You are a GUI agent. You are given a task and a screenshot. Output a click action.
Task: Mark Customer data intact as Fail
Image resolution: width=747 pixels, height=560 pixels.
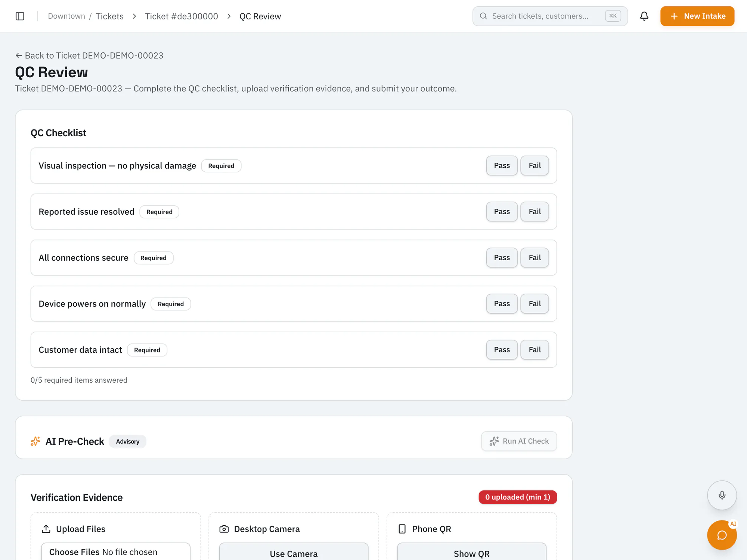tap(534, 350)
